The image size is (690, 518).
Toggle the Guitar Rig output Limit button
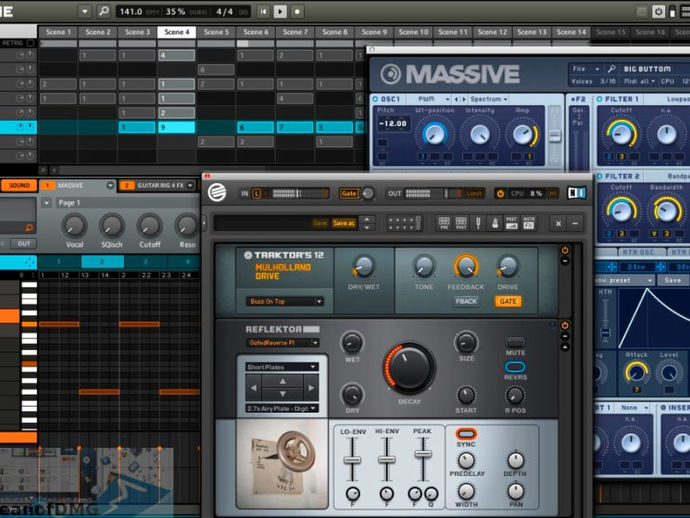[x=474, y=194]
